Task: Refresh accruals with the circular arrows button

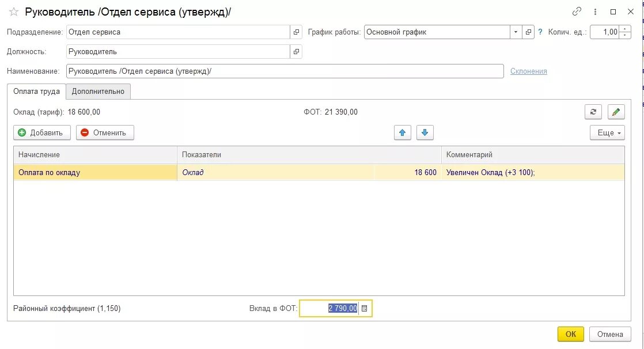Action: click(x=593, y=112)
